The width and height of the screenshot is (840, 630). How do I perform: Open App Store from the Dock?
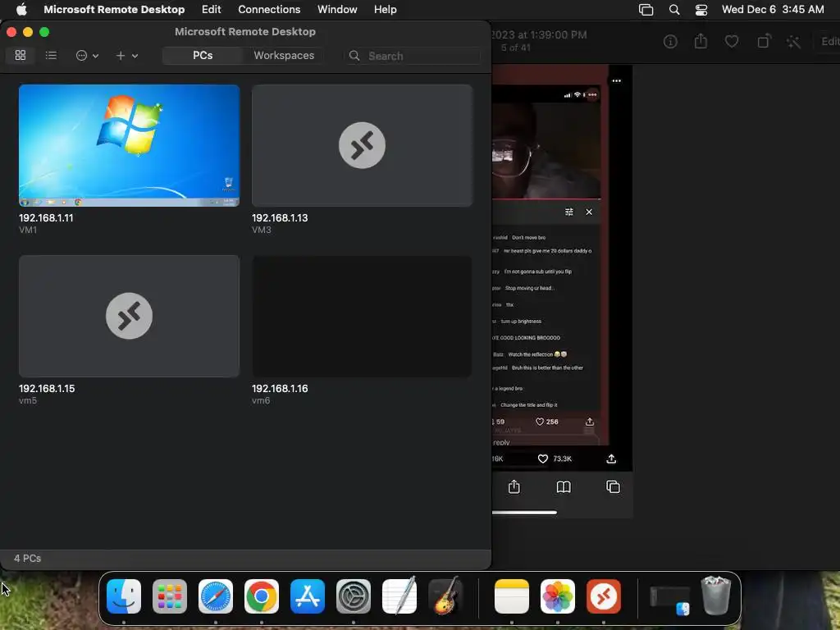point(308,596)
